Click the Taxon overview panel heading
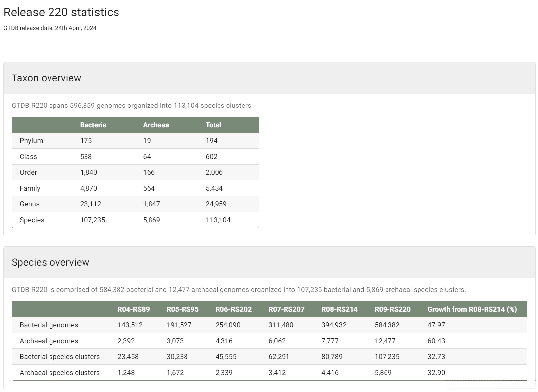 pyautogui.click(x=46, y=78)
